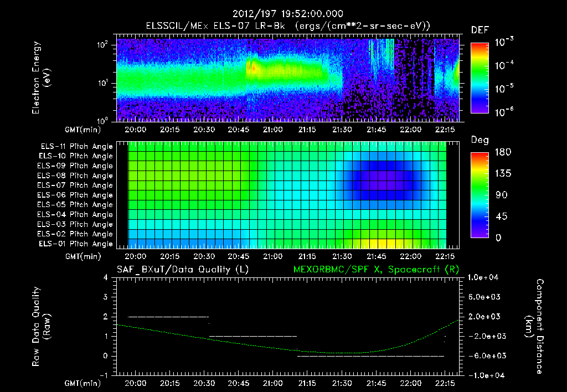Select the ELS-03 Pitch Angle row label
Viewport: 567px width, 392px height.
75,224
